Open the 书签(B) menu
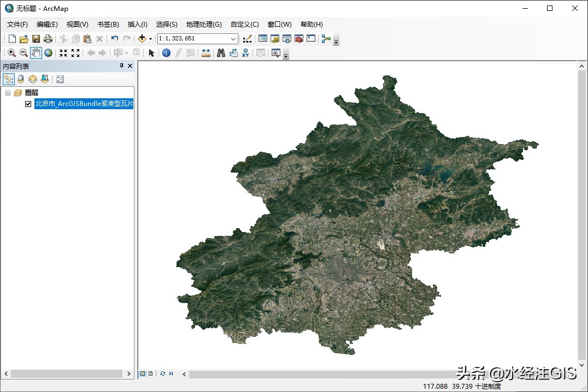 click(108, 24)
